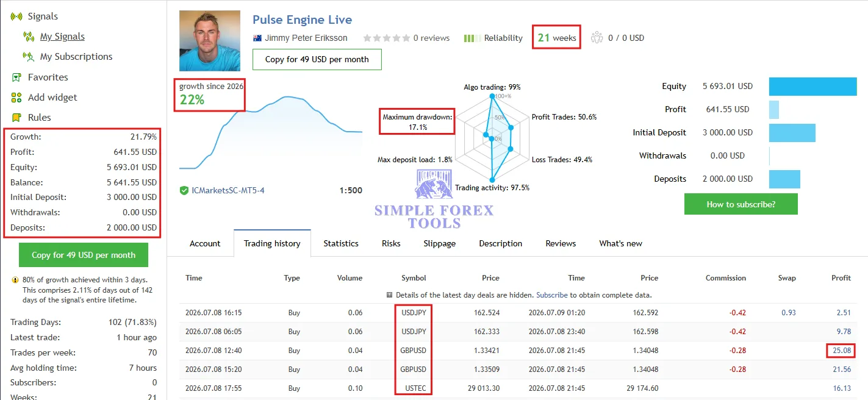Click top Copy for 49 USD per month button
This screenshot has height=400, width=868.
pyautogui.click(x=317, y=59)
